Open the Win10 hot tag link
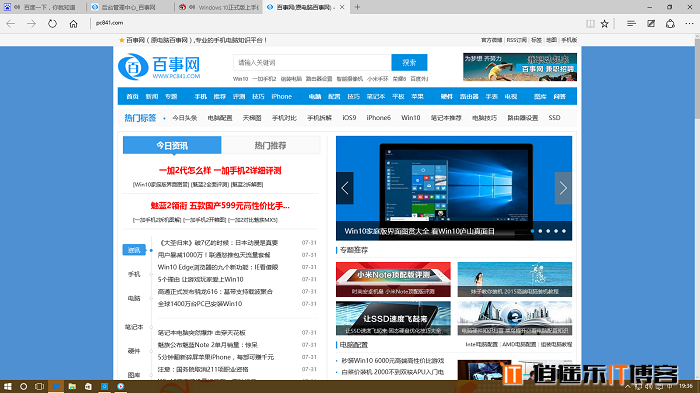The height and width of the screenshot is (393, 700). pos(411,118)
